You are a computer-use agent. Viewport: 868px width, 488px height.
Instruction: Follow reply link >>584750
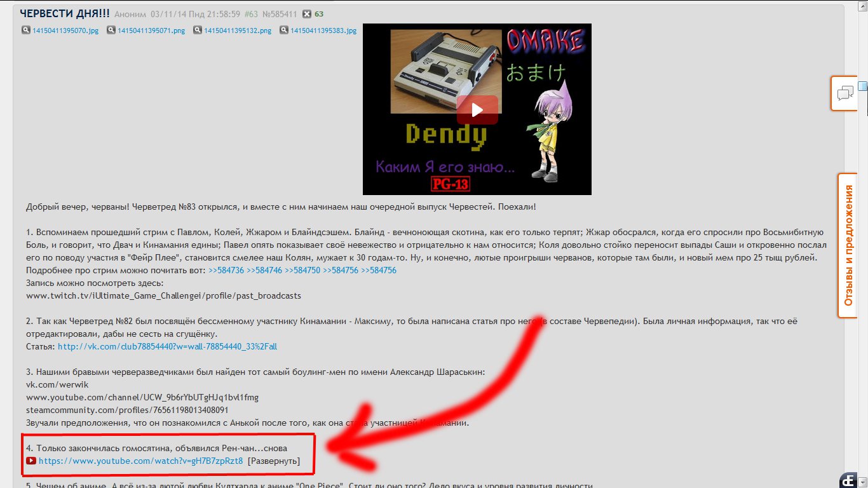(302, 270)
